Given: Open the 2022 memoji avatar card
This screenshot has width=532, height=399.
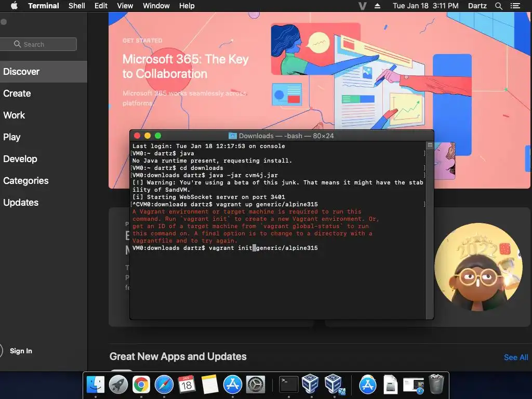Looking at the screenshot, I should click(x=478, y=267).
